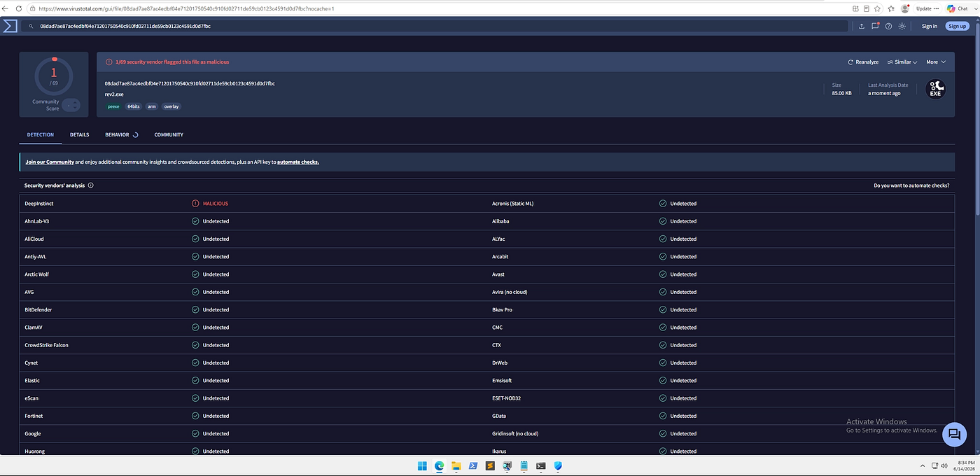The width and height of the screenshot is (980, 476).
Task: Click the Sign in link
Action: [x=929, y=26]
